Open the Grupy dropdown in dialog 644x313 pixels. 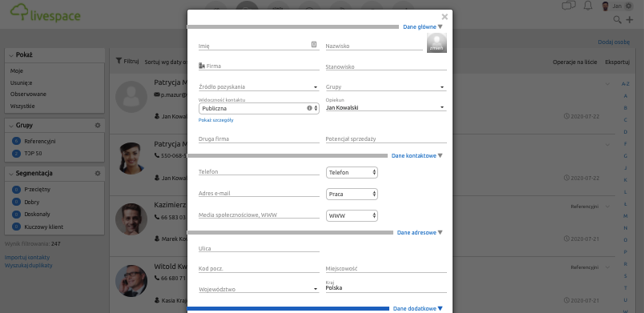386,87
